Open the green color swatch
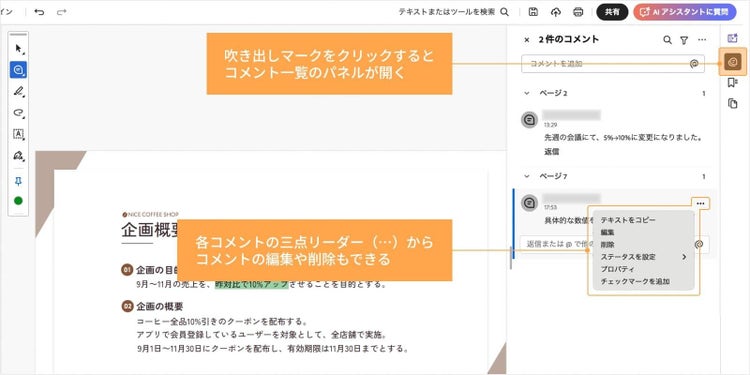 18,200
